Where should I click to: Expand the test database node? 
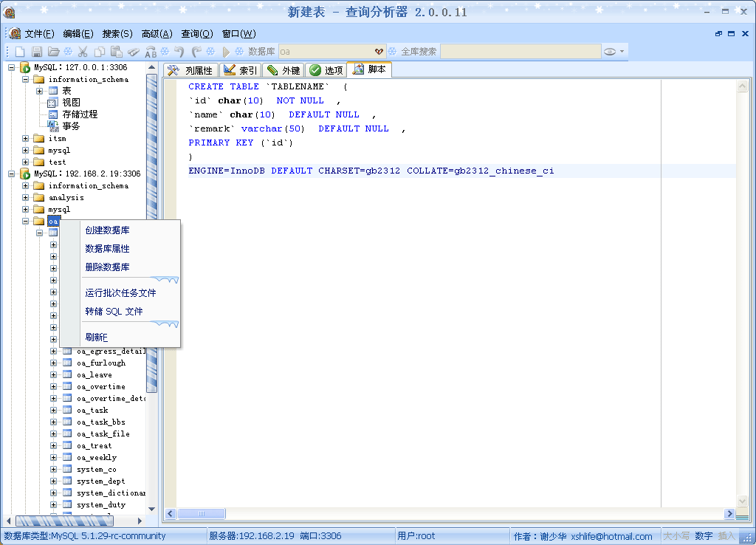[x=26, y=162]
